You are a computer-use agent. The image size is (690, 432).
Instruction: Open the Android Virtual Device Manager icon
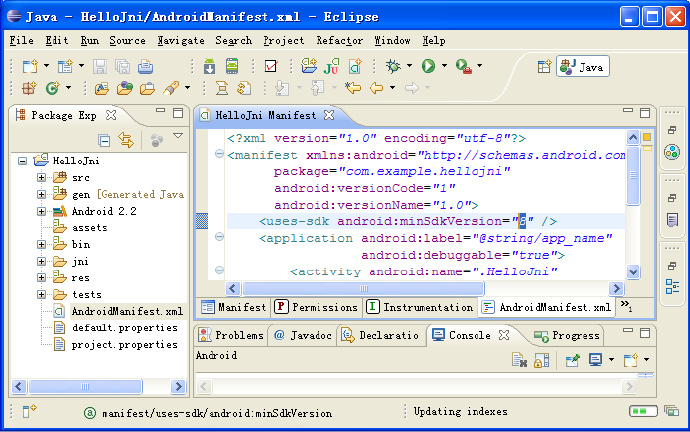point(232,66)
